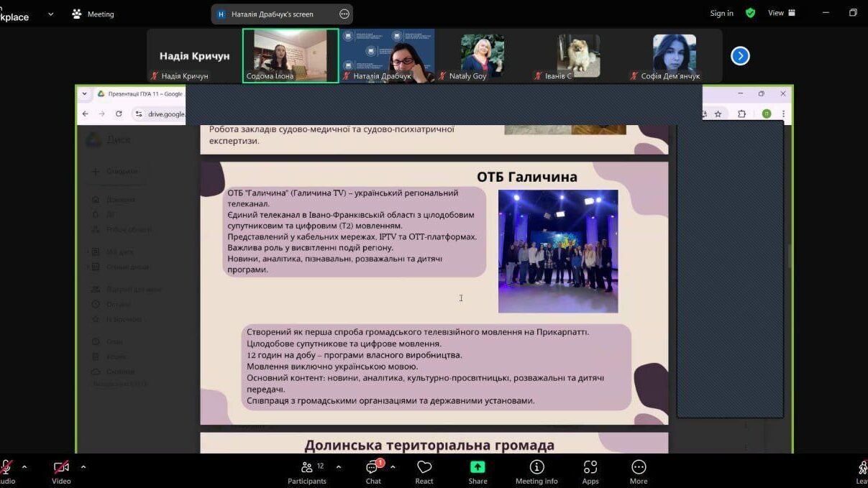
Task: Open the Chat panel
Action: [373, 471]
